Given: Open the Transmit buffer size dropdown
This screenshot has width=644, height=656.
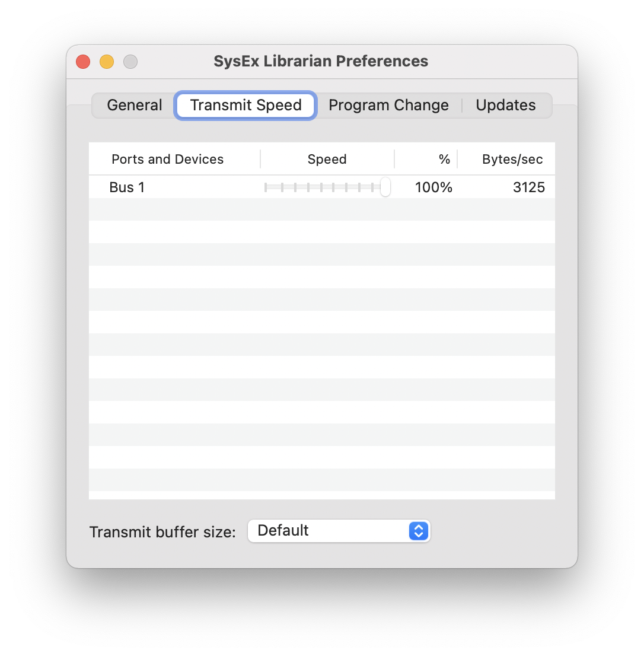Looking at the screenshot, I should (x=339, y=531).
